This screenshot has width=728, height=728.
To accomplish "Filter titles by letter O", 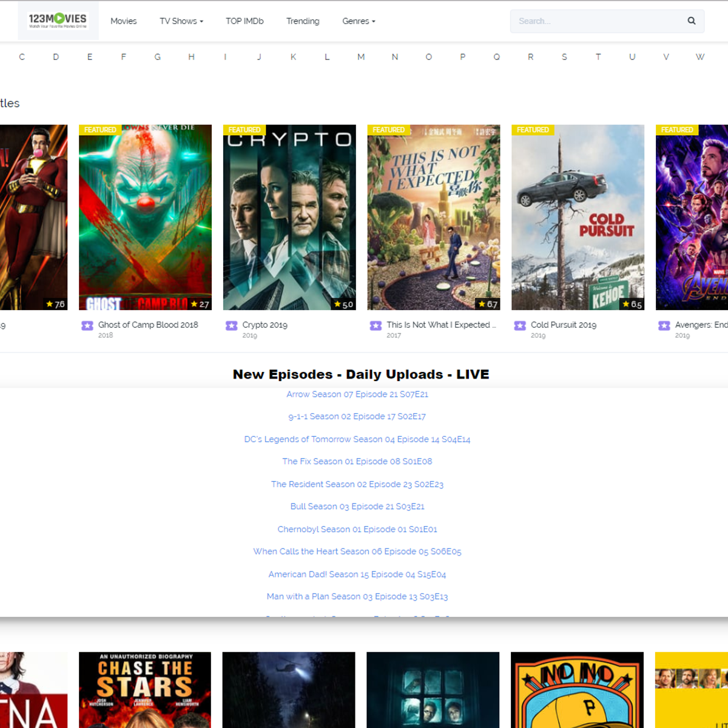I will [428, 57].
